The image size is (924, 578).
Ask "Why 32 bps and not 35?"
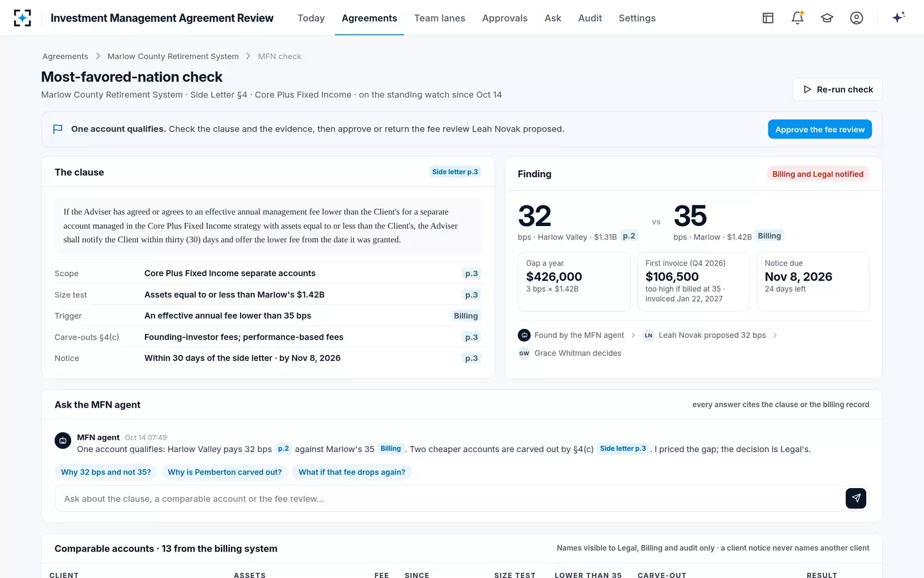click(x=106, y=472)
